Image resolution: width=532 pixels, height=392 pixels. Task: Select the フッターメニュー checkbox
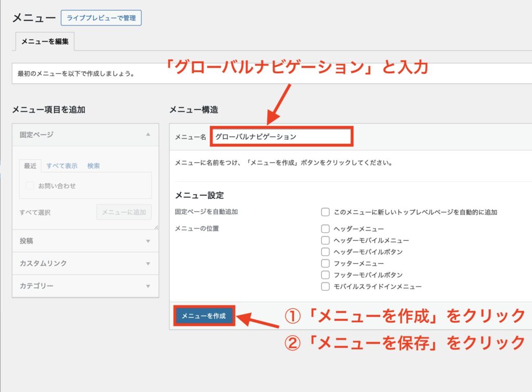pos(325,263)
